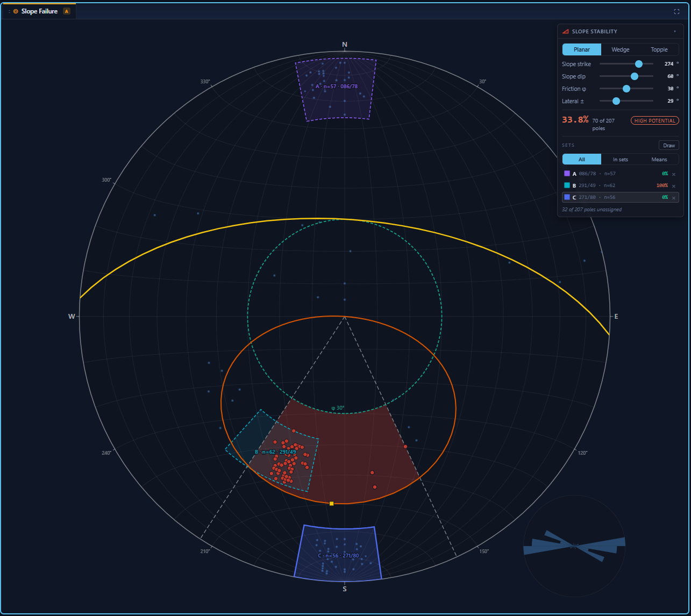Screen dimensions: 691x616
Task: Remove set C with its x icon
Action: (674, 198)
